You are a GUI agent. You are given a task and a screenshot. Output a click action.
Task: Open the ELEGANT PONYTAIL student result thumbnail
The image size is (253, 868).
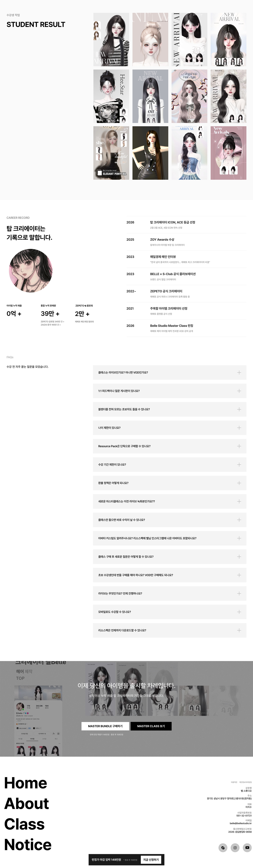coord(111,153)
